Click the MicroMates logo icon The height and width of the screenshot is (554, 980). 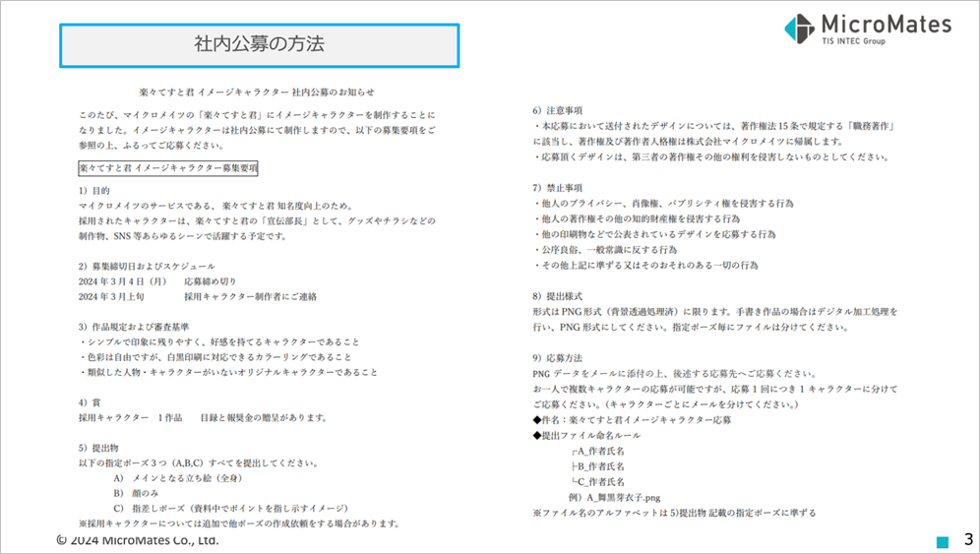pos(799,29)
